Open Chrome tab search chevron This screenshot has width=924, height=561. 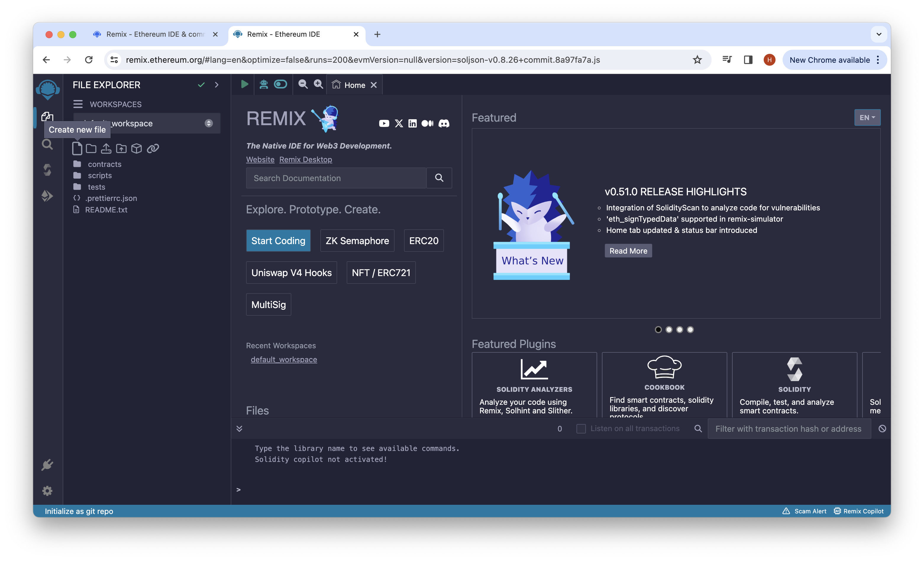click(x=879, y=34)
